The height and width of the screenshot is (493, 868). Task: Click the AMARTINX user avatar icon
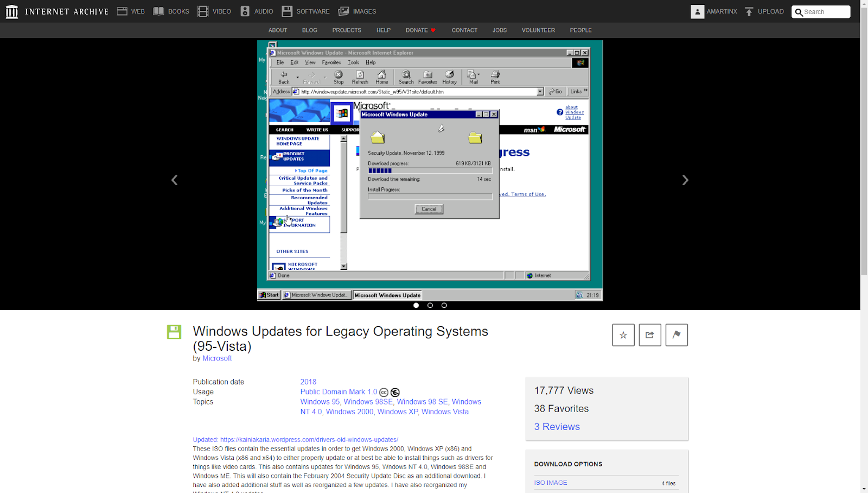[697, 11]
